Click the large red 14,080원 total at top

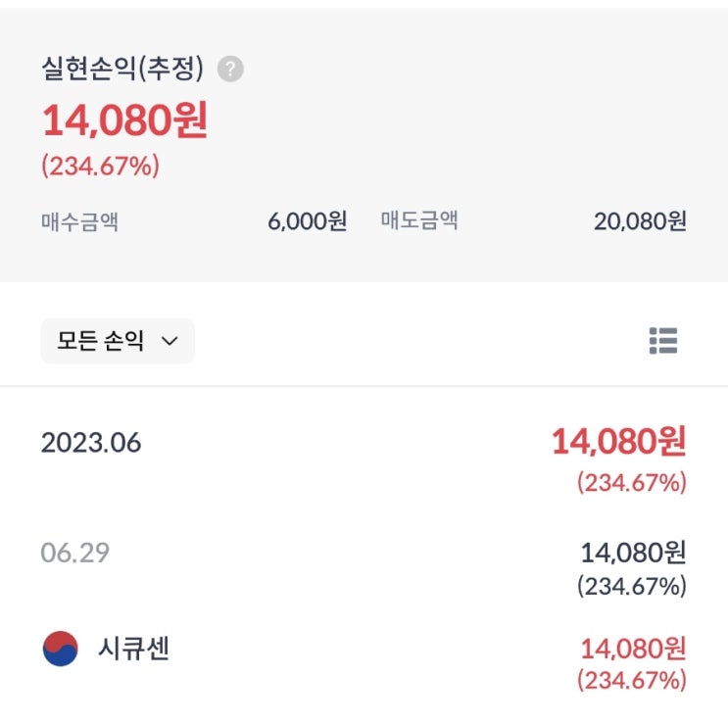[x=124, y=121]
